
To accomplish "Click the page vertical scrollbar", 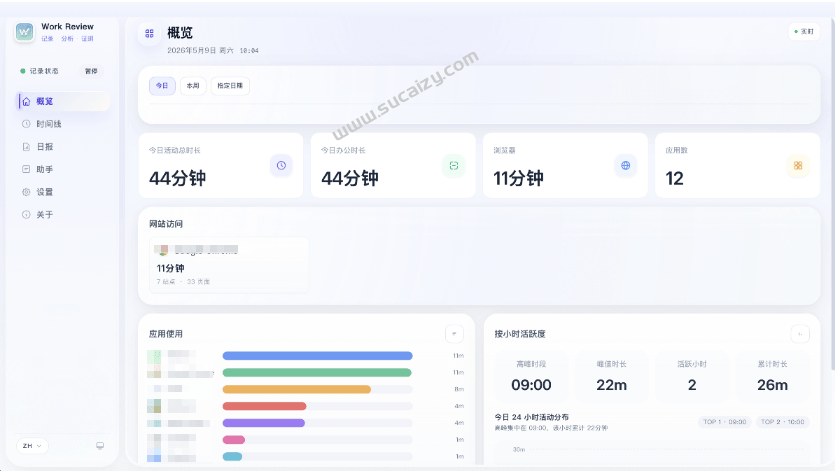I will click(832, 192).
